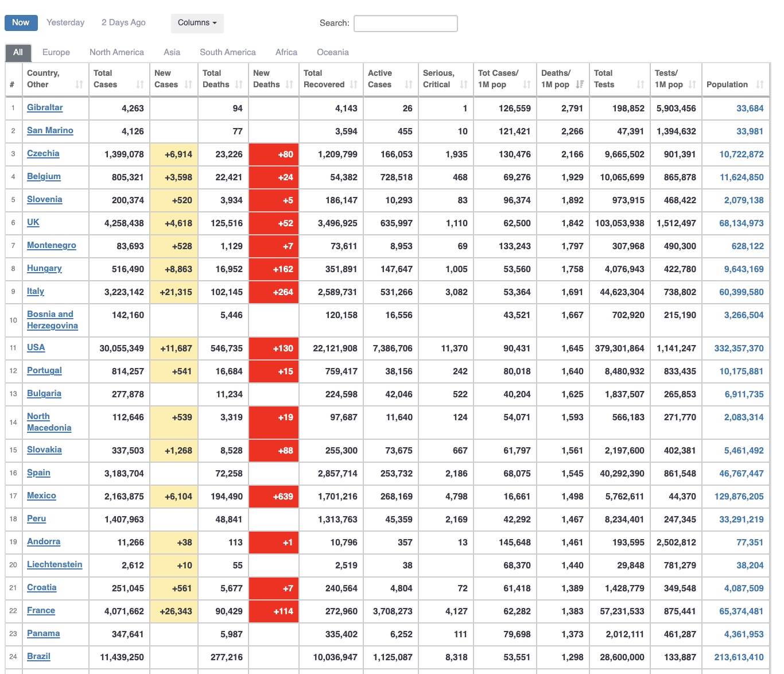
Task: Select Italy new deaths +264 cell
Action: coord(274,292)
